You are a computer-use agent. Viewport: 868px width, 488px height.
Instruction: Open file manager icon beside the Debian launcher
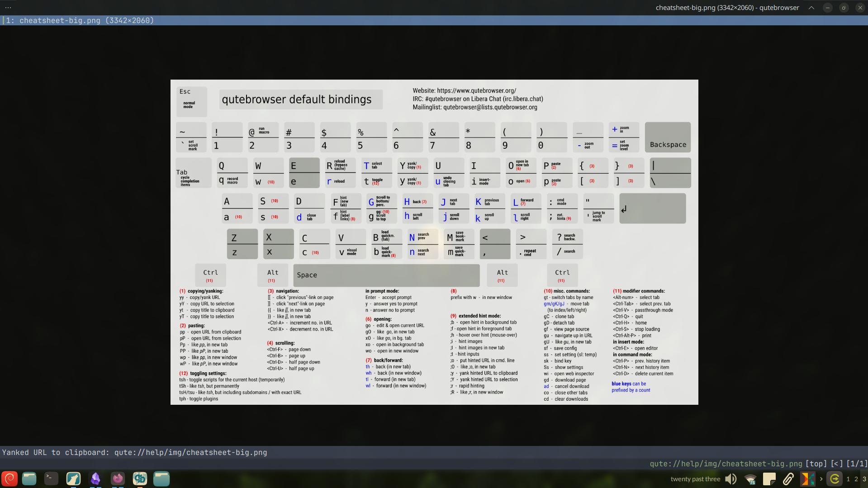coord(29,479)
